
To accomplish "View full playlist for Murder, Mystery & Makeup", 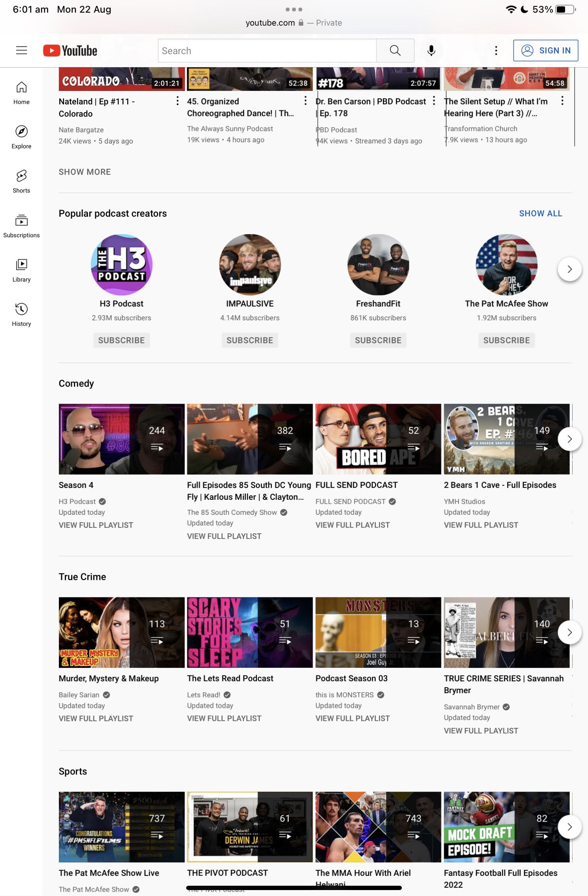I will click(96, 718).
